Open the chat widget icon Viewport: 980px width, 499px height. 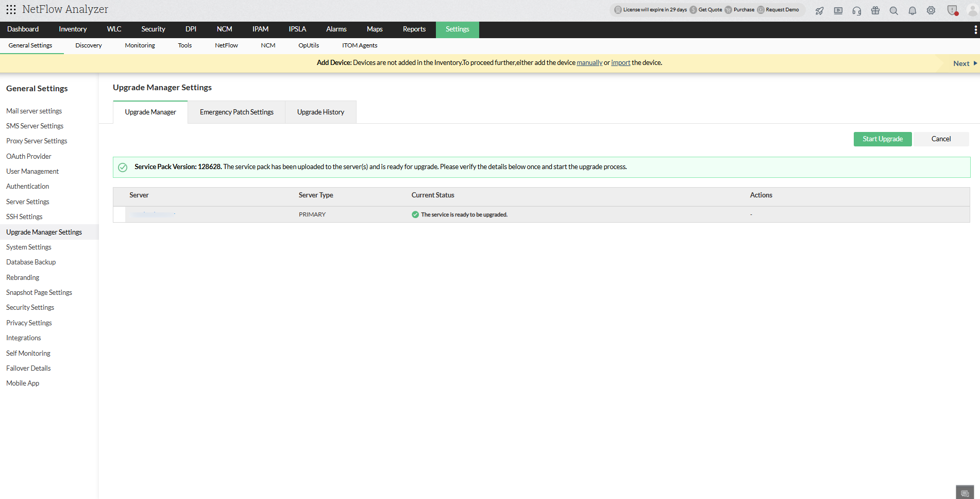pos(965,493)
